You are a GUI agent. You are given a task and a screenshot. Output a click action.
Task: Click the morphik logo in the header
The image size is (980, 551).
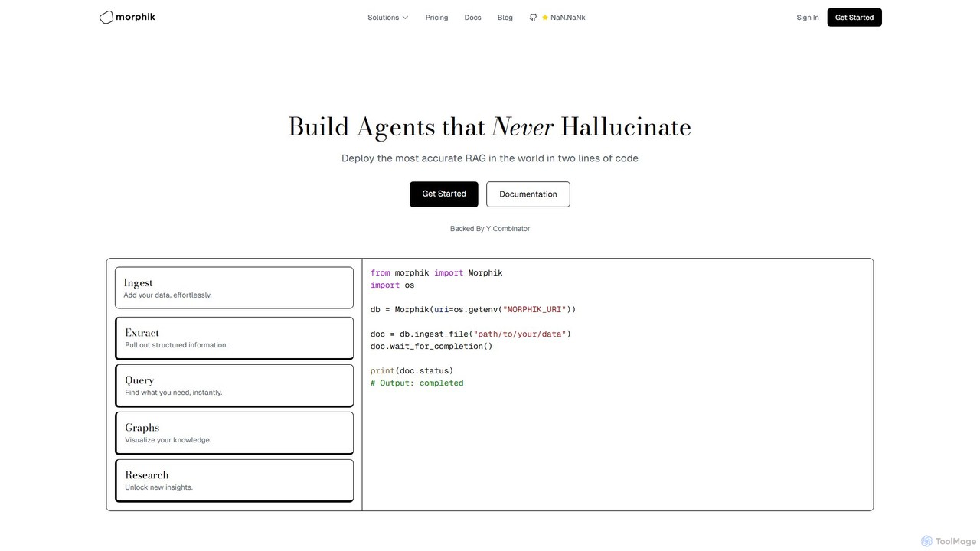point(127,17)
